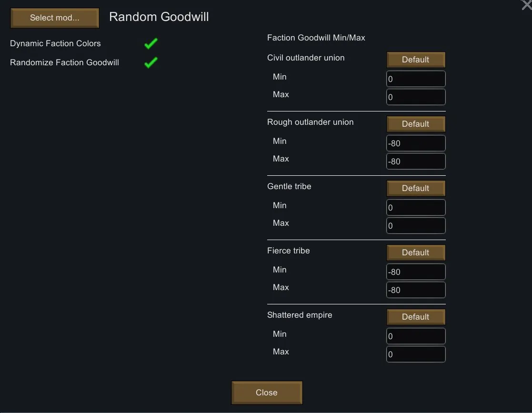Screen dimensions: 532x413
Task: Reset Shattered empire to Default
Action: coord(415,317)
